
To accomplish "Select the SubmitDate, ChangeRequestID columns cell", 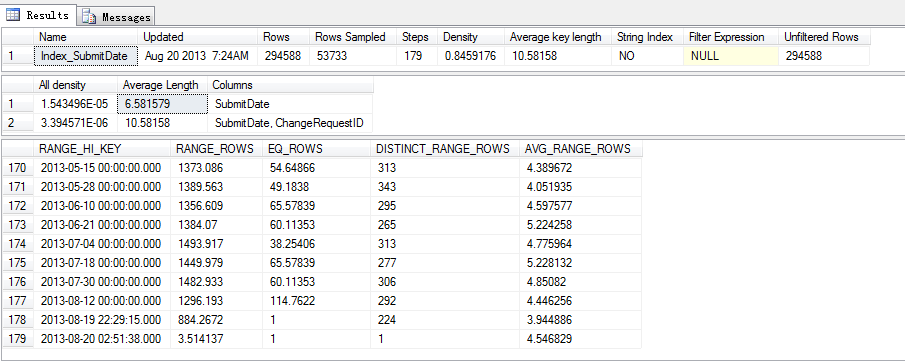I will pos(290,123).
